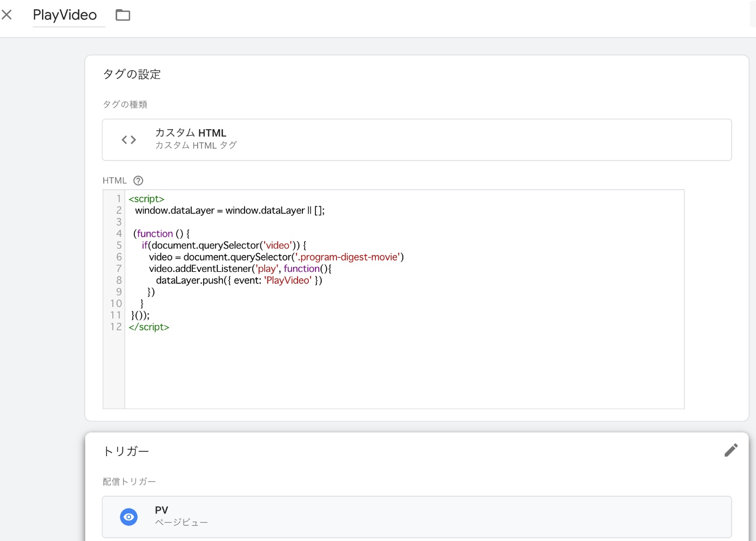This screenshot has width=756, height=541.
Task: Click the pencil icon to edit triggers
Action: 731,450
